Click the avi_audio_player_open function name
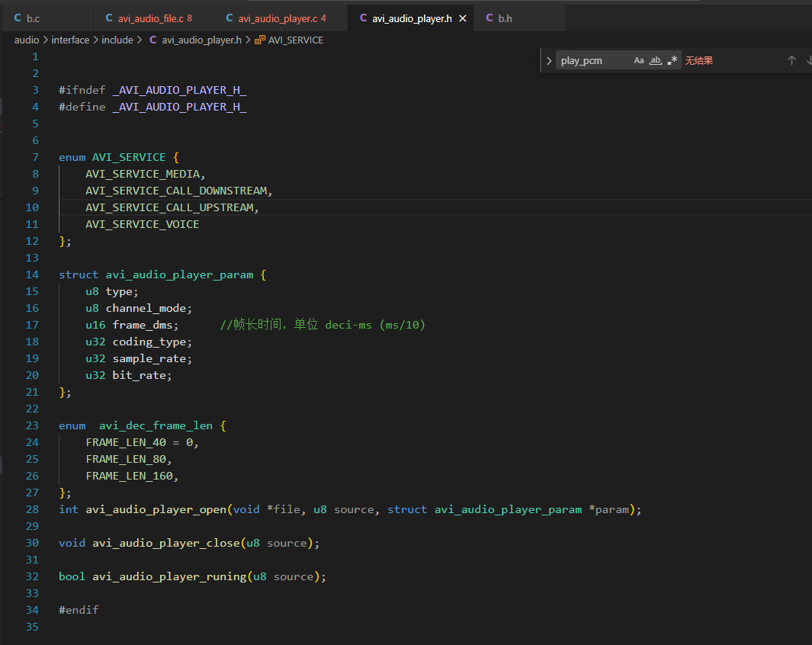This screenshot has height=645, width=812. [156, 510]
